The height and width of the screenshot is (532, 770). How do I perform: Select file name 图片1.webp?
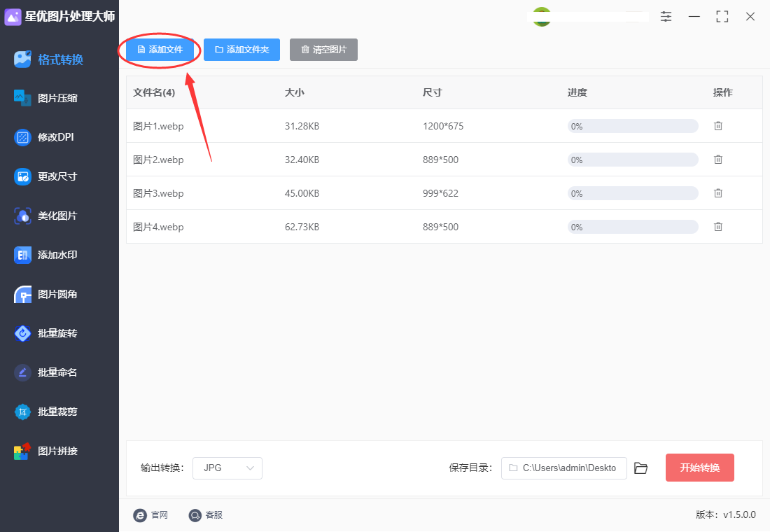(158, 126)
